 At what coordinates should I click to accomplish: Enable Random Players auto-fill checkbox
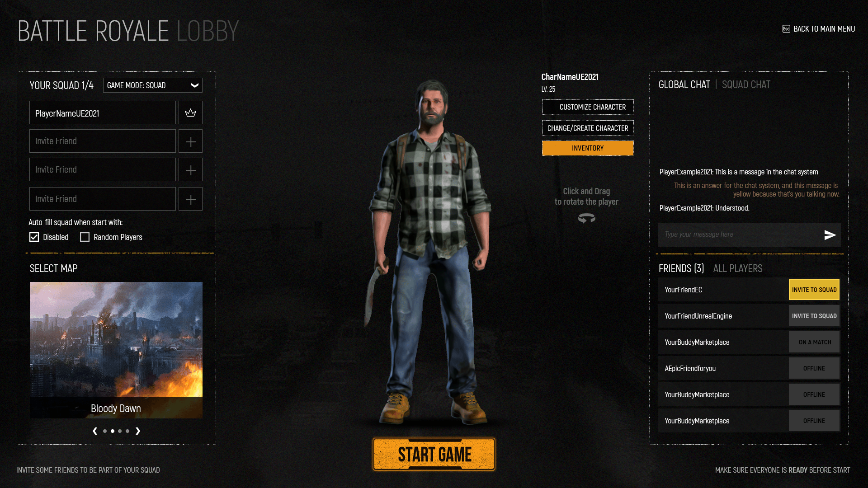pyautogui.click(x=84, y=237)
